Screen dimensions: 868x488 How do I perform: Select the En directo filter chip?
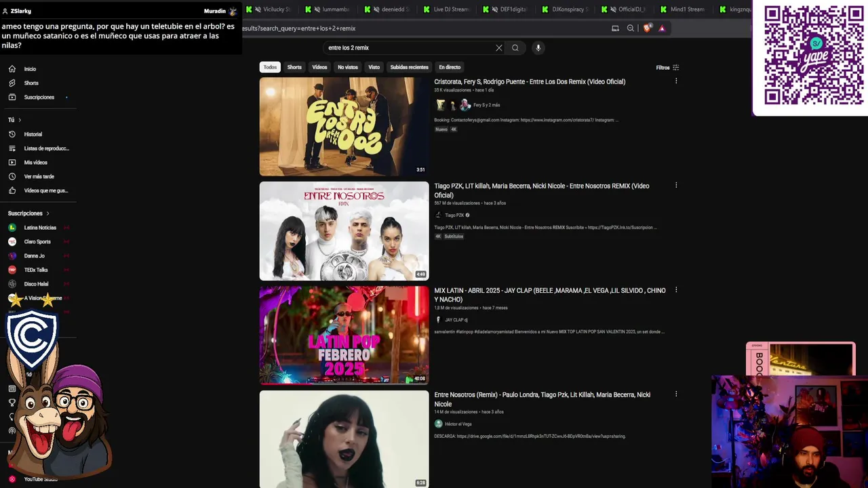click(450, 67)
